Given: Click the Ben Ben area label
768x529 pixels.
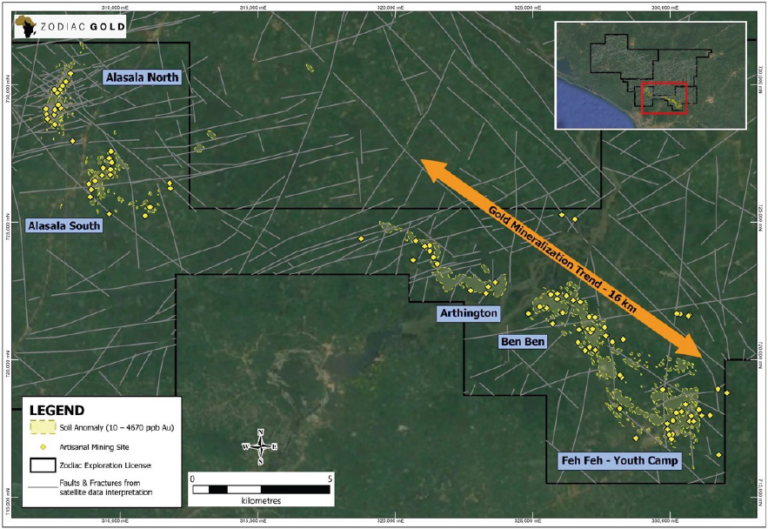Looking at the screenshot, I should click(x=523, y=342).
